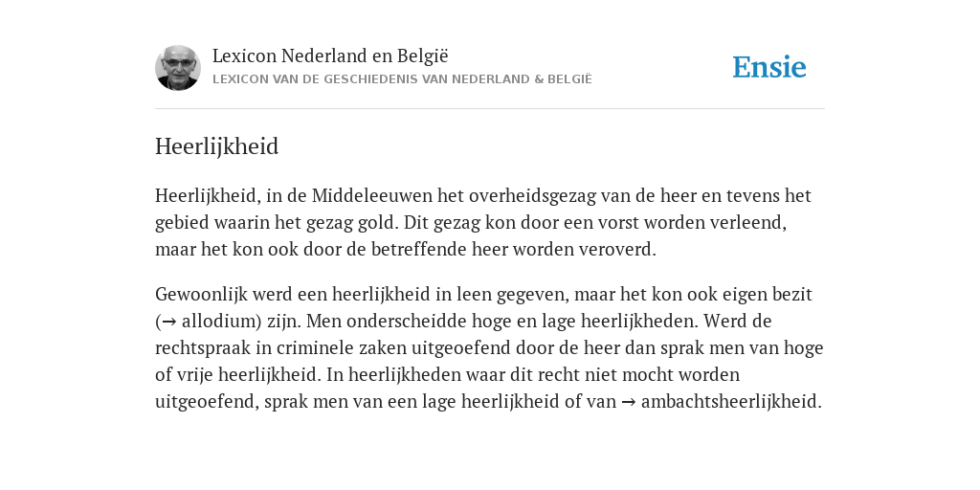980x490 pixels.
Task: Click the Heerlijkheid heading
Action: (217, 146)
